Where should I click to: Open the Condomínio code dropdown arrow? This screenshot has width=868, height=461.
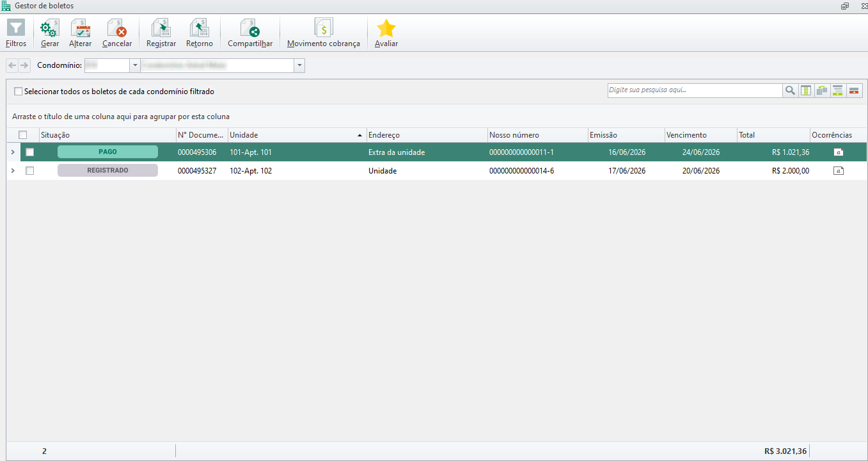(135, 65)
